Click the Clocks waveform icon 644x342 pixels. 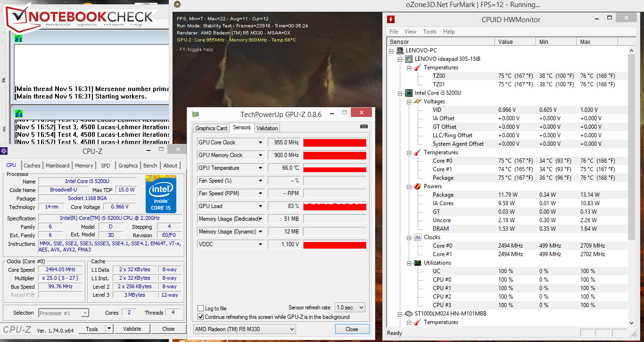418,237
